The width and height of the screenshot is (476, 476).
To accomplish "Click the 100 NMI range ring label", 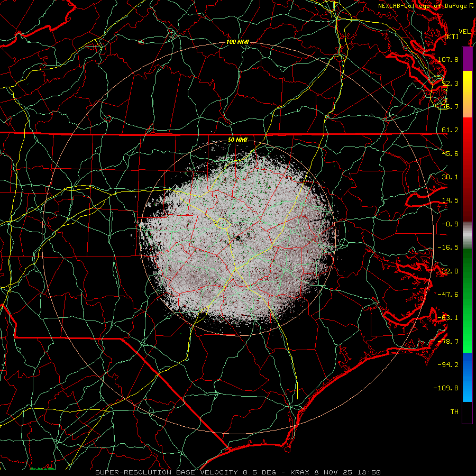I will (x=237, y=42).
